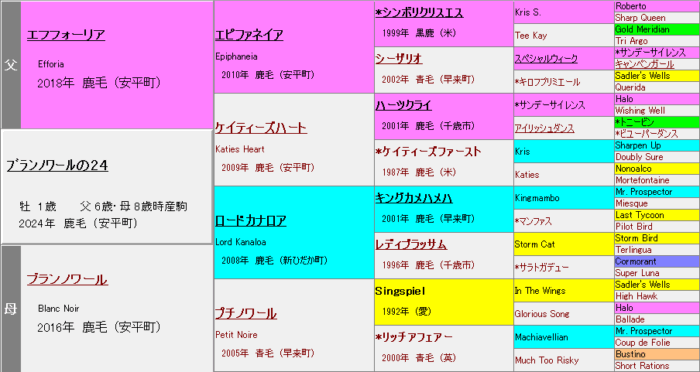Select the アイリッシュダンス link
This screenshot has height=372, width=700.
545,128
